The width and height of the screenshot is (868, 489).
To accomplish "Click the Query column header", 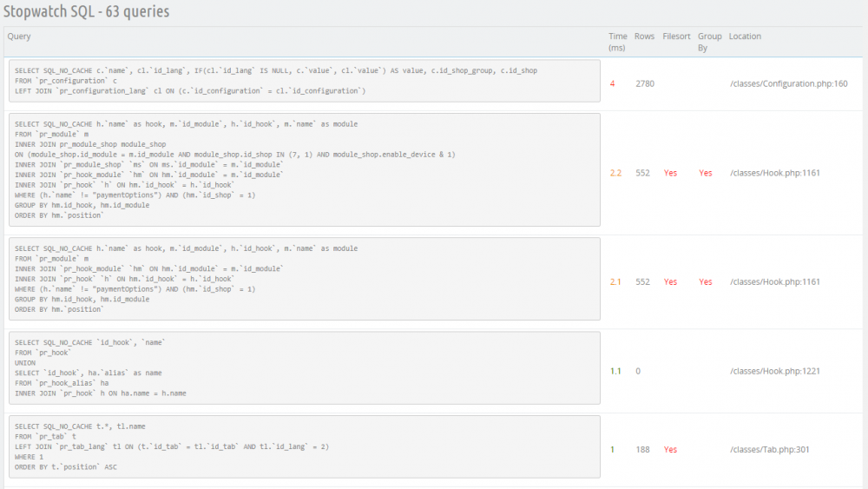I will click(x=19, y=36).
